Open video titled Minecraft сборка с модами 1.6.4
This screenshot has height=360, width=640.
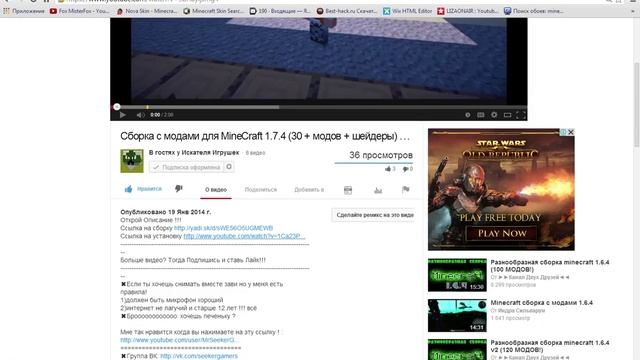tap(541, 302)
